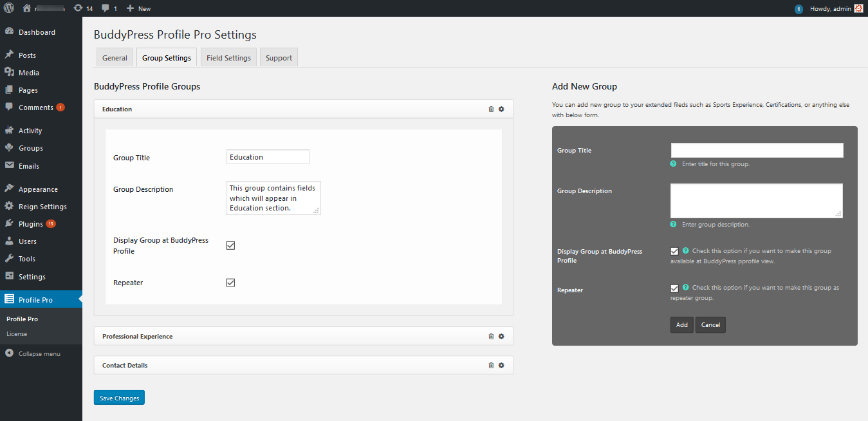Delete the Contact Details group

click(x=491, y=365)
